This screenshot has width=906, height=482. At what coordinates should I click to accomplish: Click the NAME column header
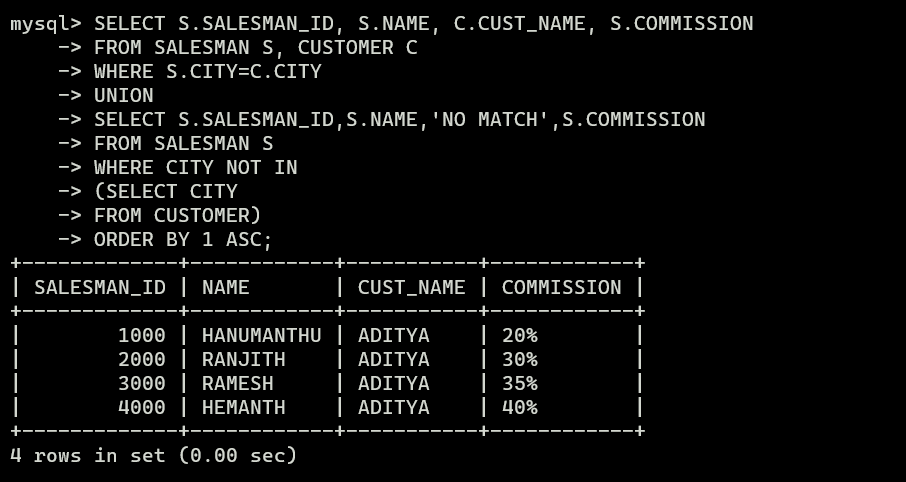coord(225,288)
